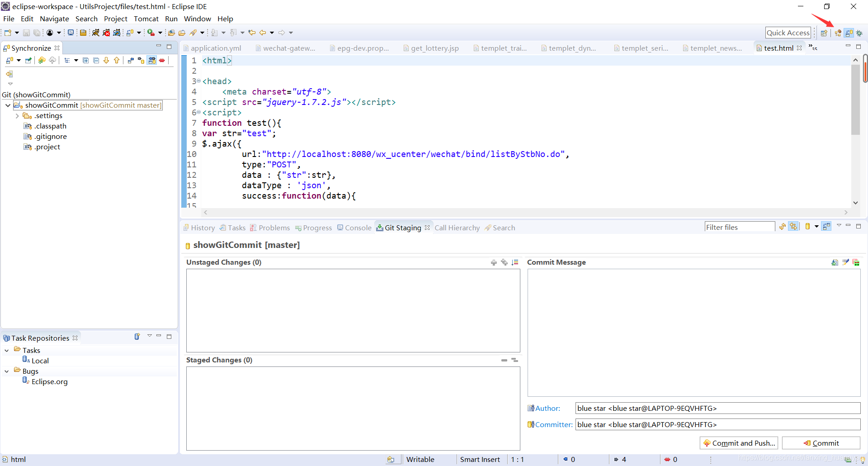The image size is (868, 466).
Task: Toggle Link with Editor in Git Staging
Action: coord(794,227)
